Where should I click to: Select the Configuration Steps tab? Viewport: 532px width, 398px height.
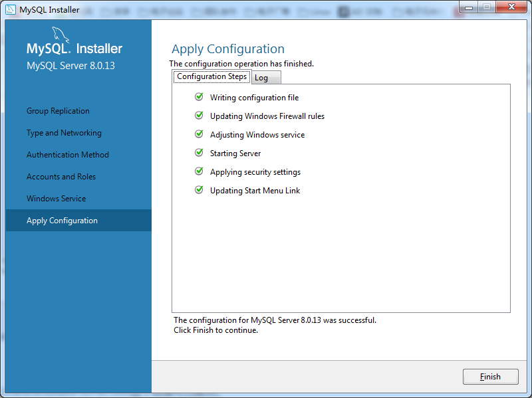(211, 76)
